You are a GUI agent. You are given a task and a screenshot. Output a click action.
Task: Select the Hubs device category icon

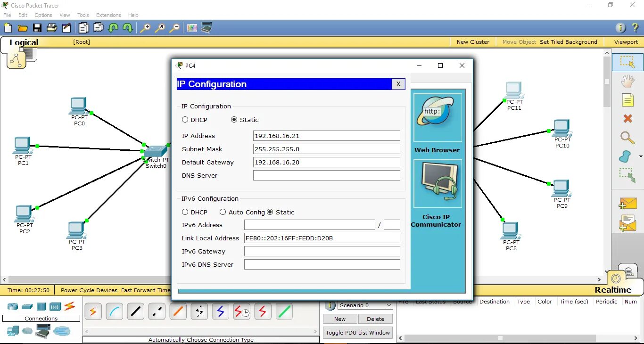pos(41,306)
